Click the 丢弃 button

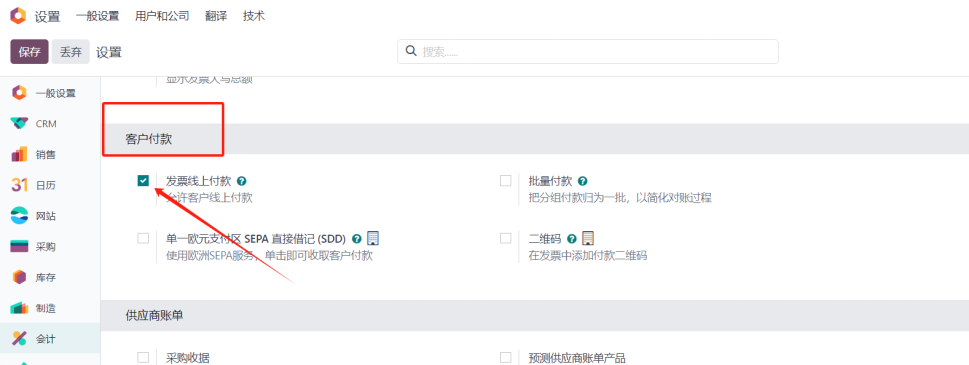70,52
